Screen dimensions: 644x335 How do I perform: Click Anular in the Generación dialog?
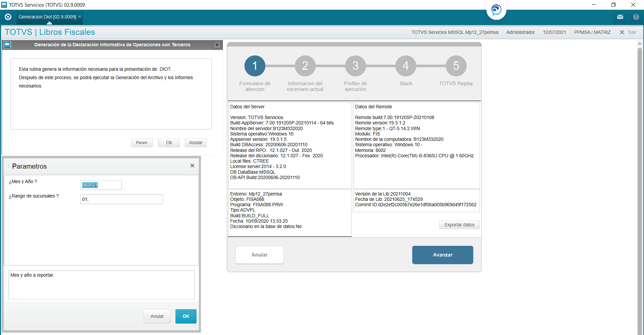[196, 143]
